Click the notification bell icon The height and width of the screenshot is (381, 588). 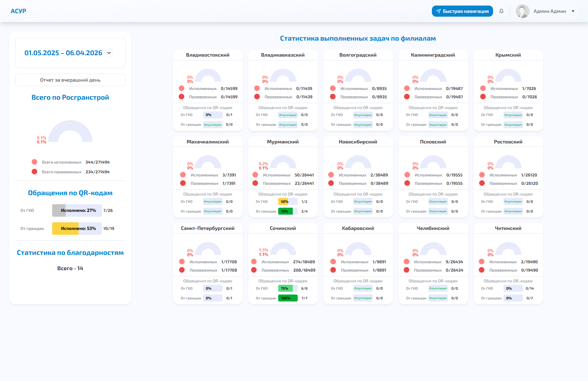(501, 11)
